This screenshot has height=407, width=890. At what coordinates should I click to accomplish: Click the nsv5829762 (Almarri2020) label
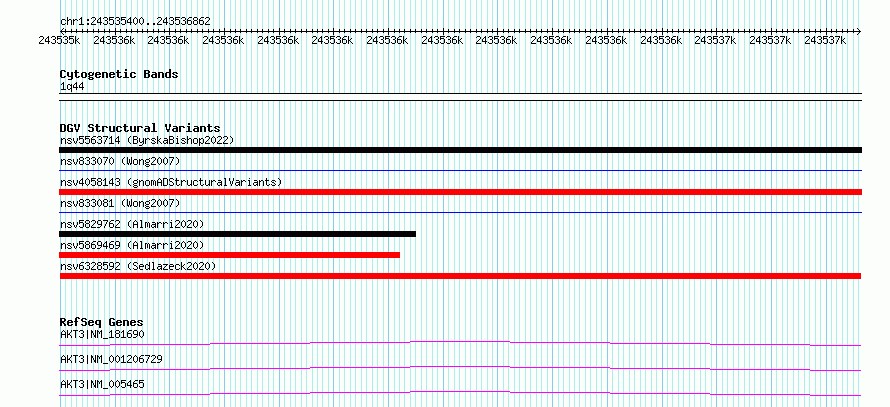tap(132, 224)
